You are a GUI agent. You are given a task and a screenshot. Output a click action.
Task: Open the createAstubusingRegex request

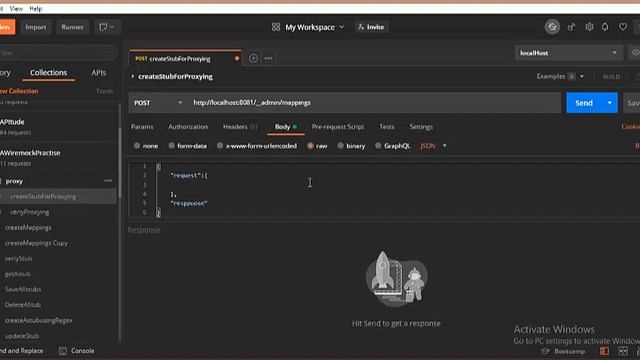pos(39,320)
